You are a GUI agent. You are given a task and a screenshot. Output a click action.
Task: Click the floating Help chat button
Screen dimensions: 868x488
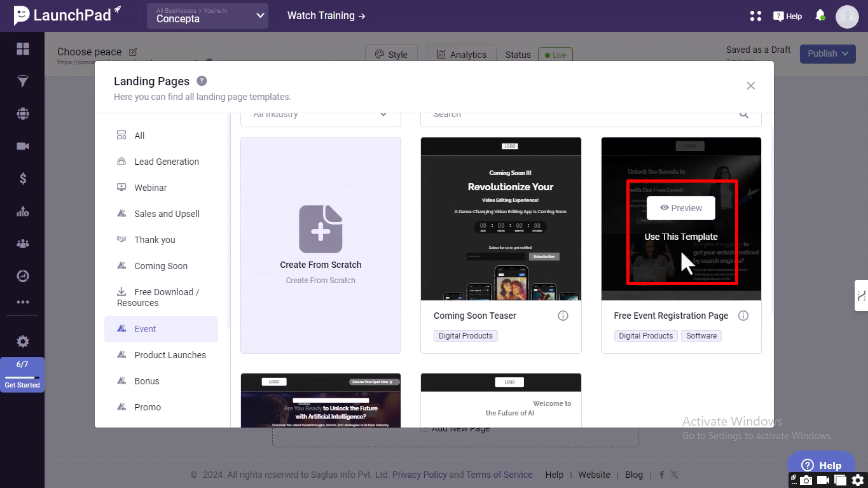coord(821,465)
